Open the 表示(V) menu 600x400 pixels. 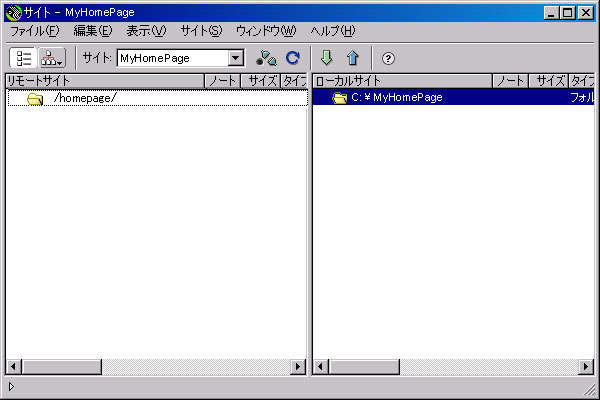pyautogui.click(x=146, y=31)
